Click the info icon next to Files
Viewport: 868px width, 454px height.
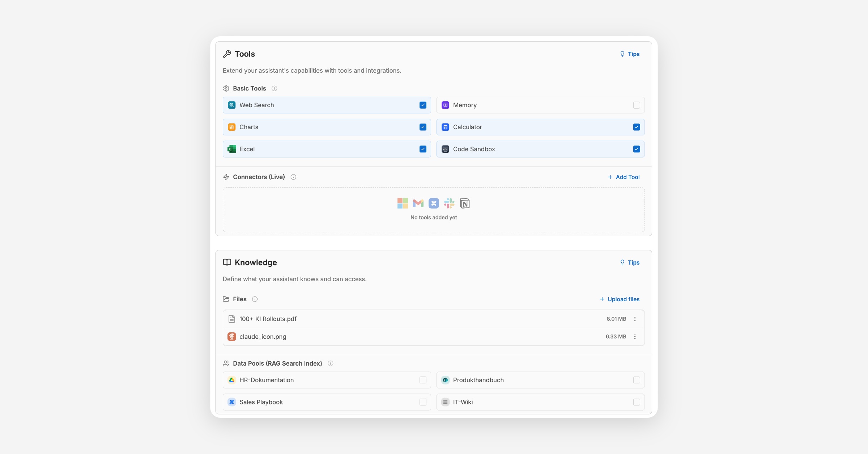[255, 299]
